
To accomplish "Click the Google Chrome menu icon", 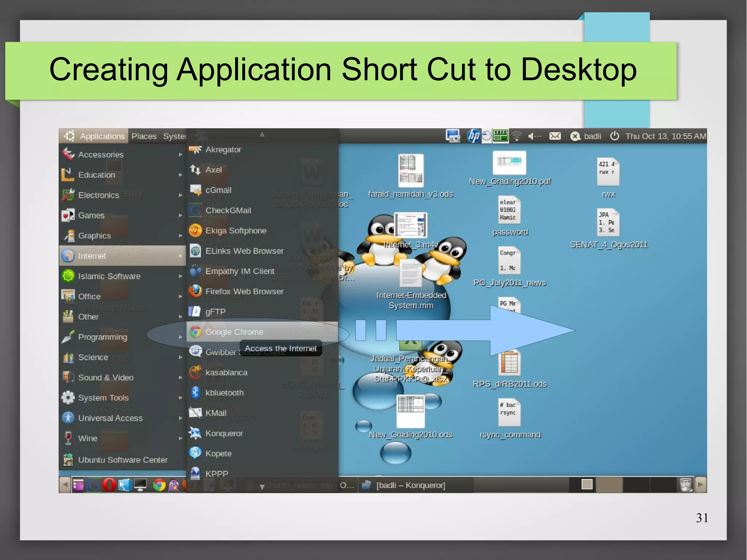I will coord(195,332).
